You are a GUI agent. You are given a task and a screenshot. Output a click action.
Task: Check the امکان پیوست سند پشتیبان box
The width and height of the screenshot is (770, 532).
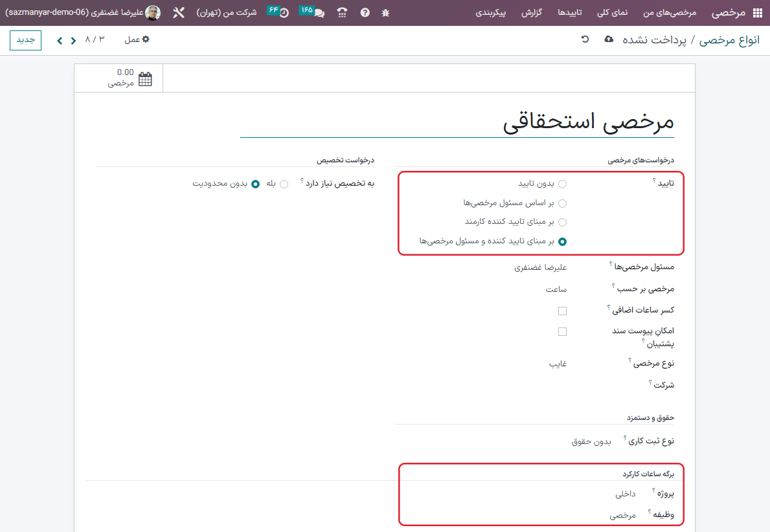click(562, 331)
